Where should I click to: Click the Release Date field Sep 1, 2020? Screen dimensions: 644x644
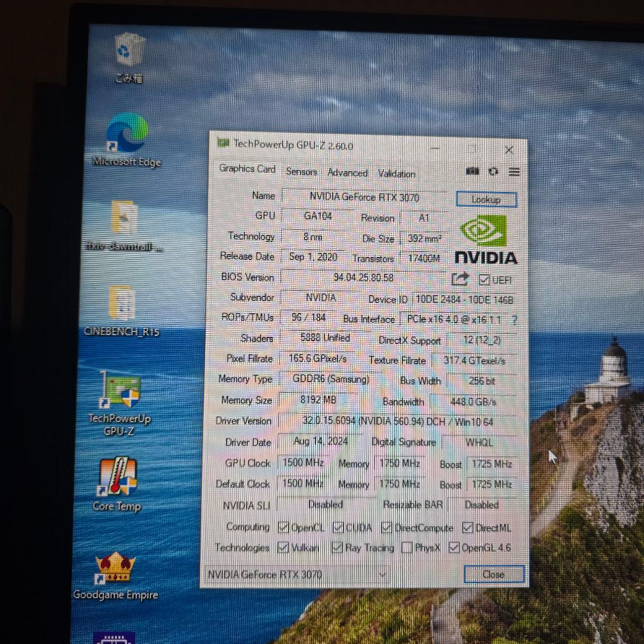point(313,257)
